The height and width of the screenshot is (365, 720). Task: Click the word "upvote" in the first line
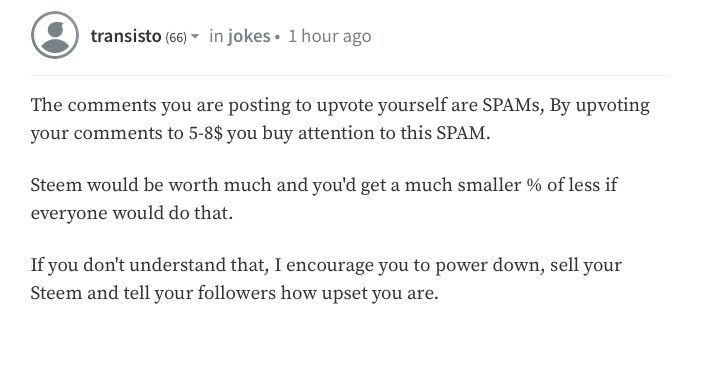pos(344,105)
